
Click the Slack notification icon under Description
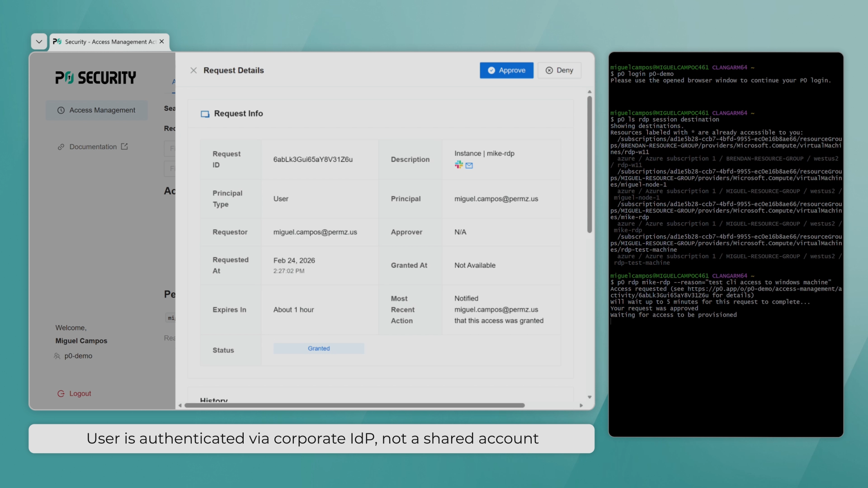pos(459,165)
